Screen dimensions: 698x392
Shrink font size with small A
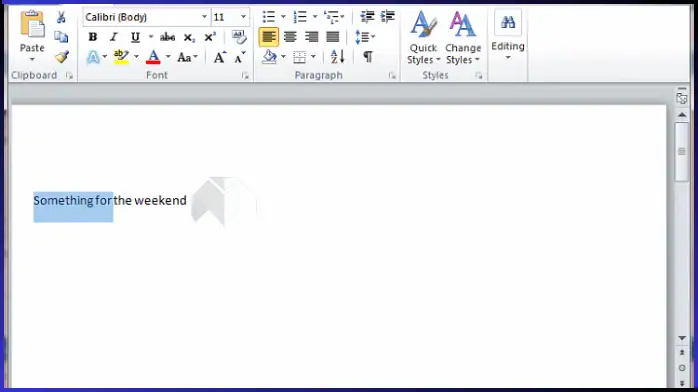click(x=240, y=57)
